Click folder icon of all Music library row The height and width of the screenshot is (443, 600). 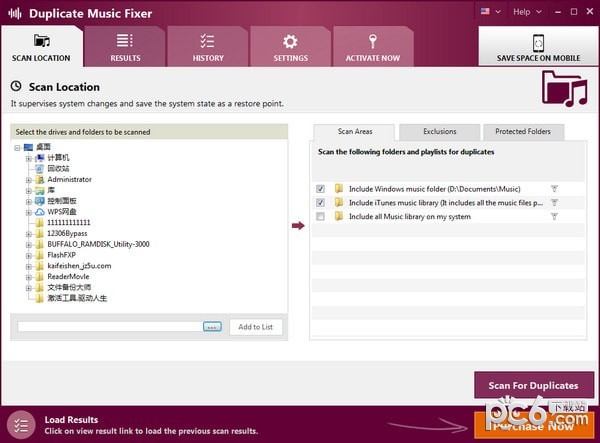click(339, 216)
